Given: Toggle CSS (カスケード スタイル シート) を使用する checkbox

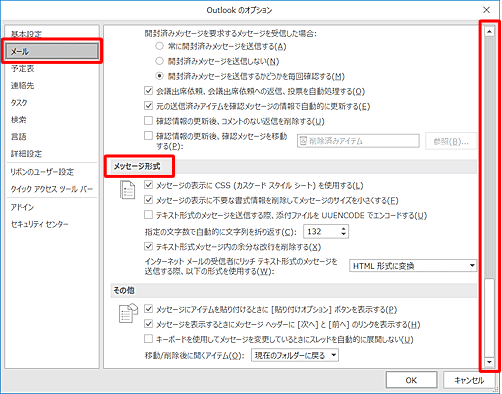Looking at the screenshot, I should click(148, 185).
